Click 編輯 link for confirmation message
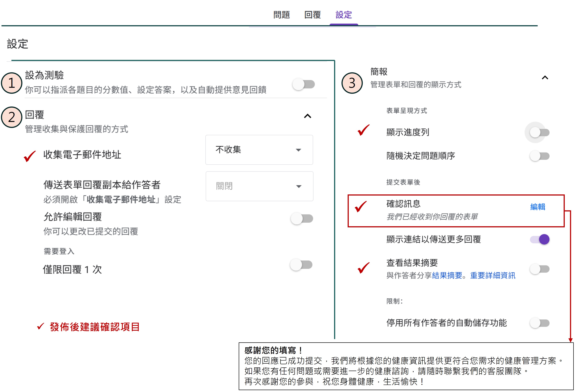This screenshot has width=575, height=392. 538,207
